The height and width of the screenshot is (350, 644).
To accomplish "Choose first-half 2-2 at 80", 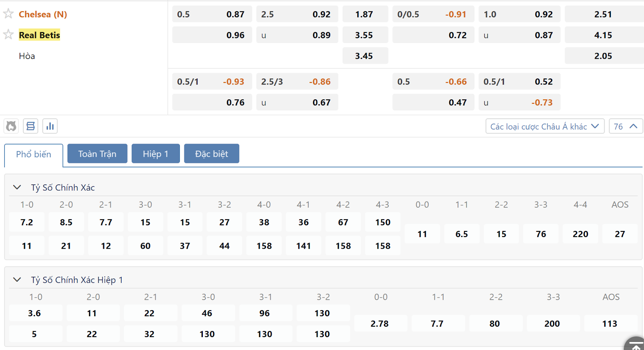I will click(x=496, y=323).
